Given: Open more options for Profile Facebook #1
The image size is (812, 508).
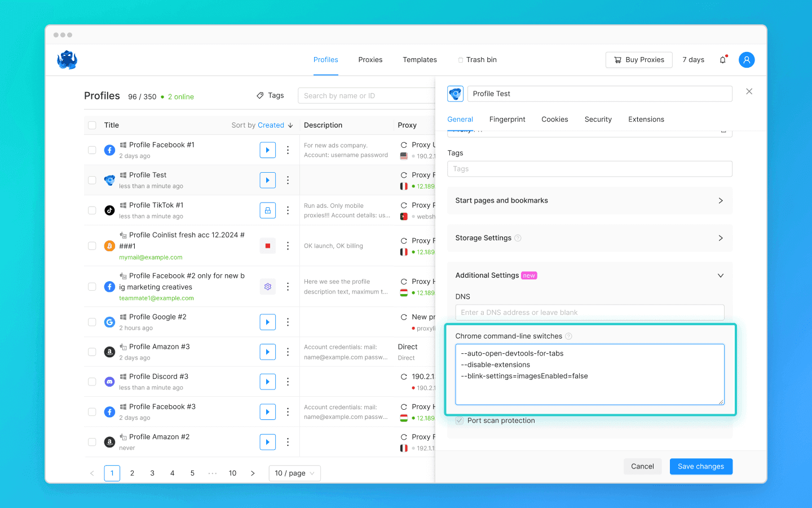Looking at the screenshot, I should 288,150.
